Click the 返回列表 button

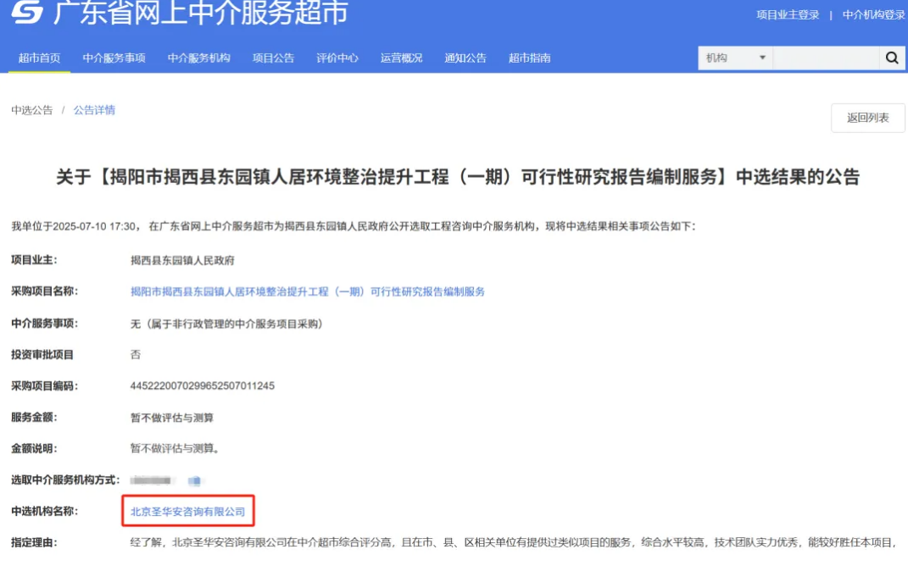pos(867,118)
